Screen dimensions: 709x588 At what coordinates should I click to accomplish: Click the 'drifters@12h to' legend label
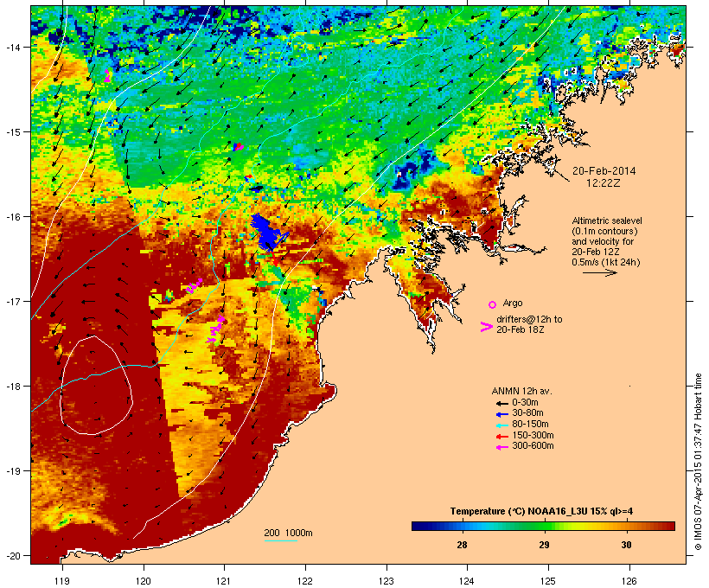[x=529, y=319]
